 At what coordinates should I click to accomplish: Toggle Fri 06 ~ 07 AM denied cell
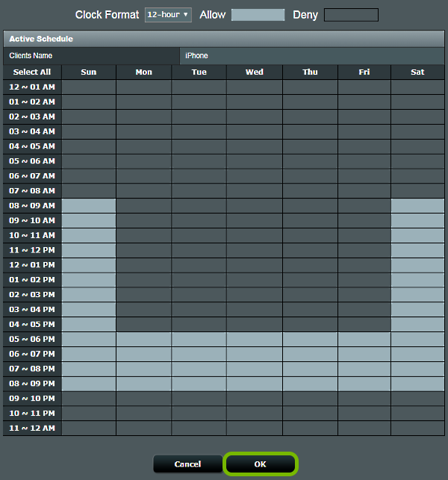pyautogui.click(x=364, y=176)
